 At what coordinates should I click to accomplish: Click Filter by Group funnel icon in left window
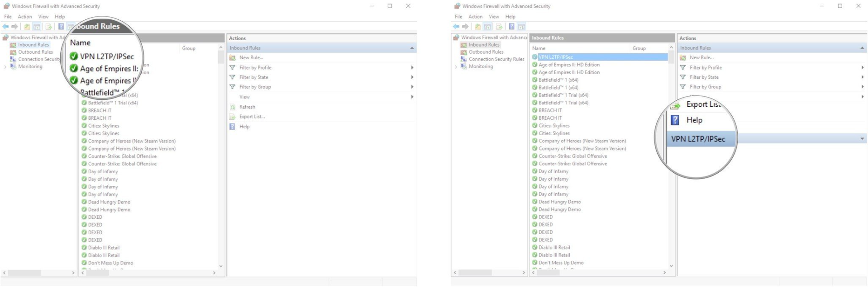pos(232,87)
